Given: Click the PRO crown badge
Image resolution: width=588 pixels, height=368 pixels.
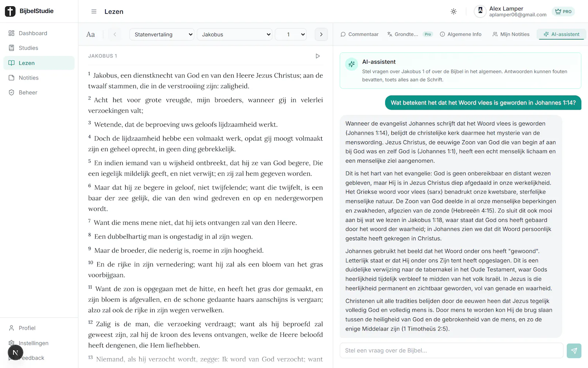Looking at the screenshot, I should click(x=563, y=11).
